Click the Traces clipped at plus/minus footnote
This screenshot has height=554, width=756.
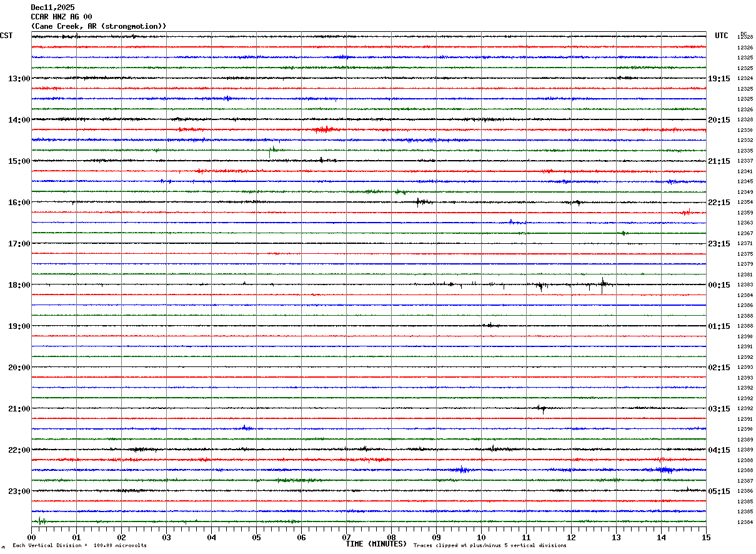click(x=490, y=545)
